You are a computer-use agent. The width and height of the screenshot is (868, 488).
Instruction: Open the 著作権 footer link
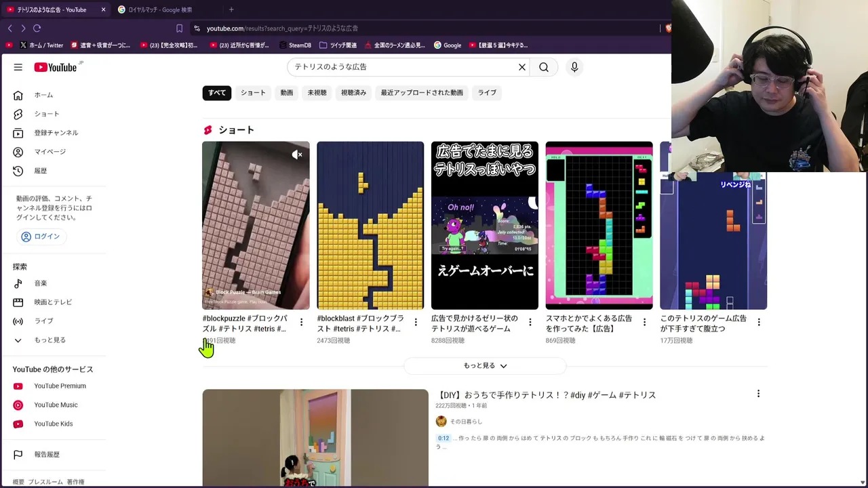[x=76, y=483]
